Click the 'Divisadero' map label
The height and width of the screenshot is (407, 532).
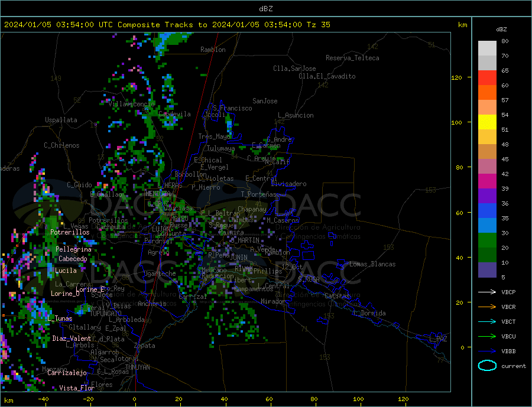288,184
